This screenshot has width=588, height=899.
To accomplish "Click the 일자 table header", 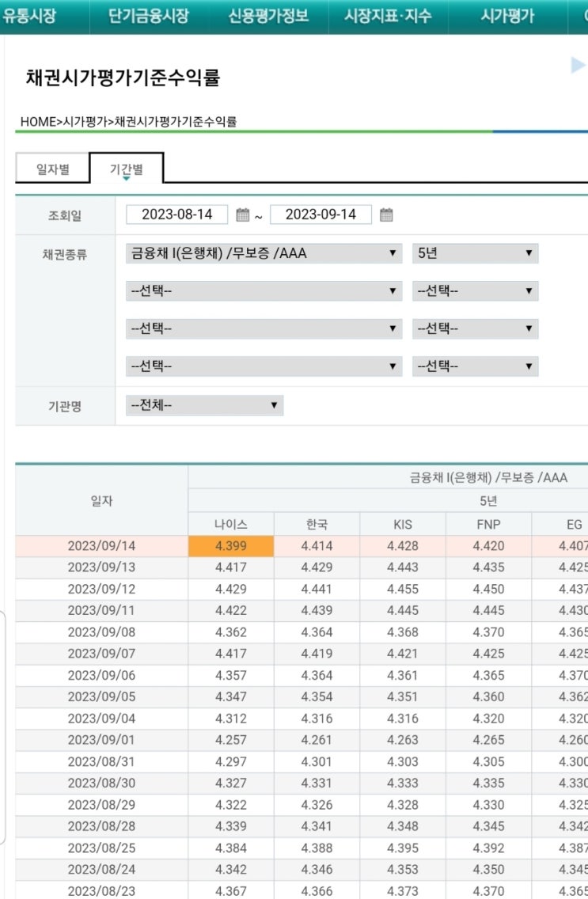I will [101, 500].
